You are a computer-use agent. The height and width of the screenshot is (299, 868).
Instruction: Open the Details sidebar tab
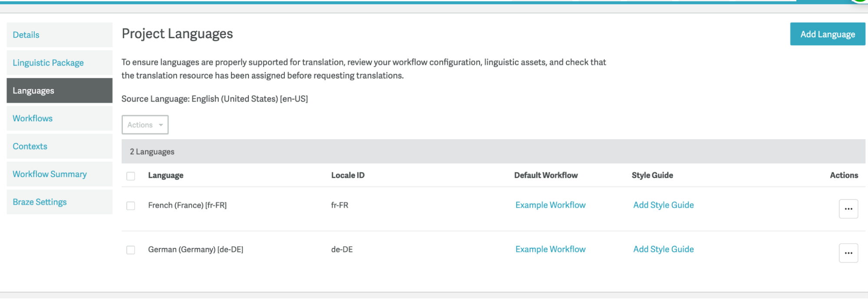point(26,35)
